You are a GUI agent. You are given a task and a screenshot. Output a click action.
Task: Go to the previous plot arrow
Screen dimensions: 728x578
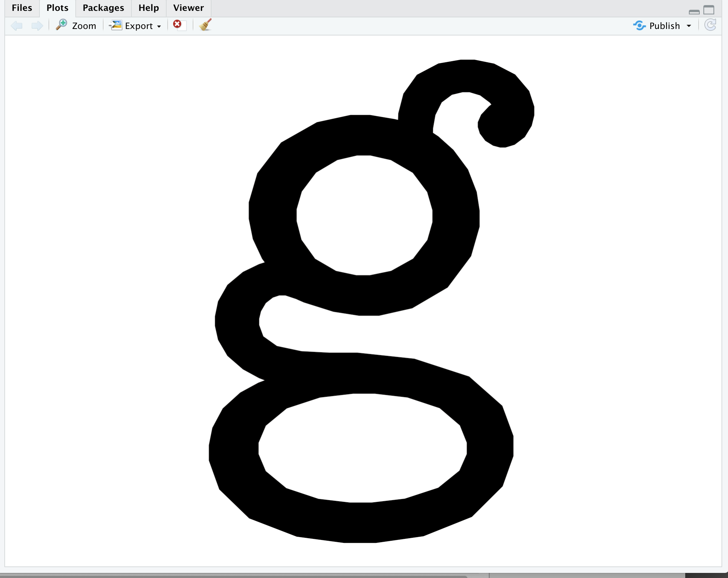pos(17,26)
